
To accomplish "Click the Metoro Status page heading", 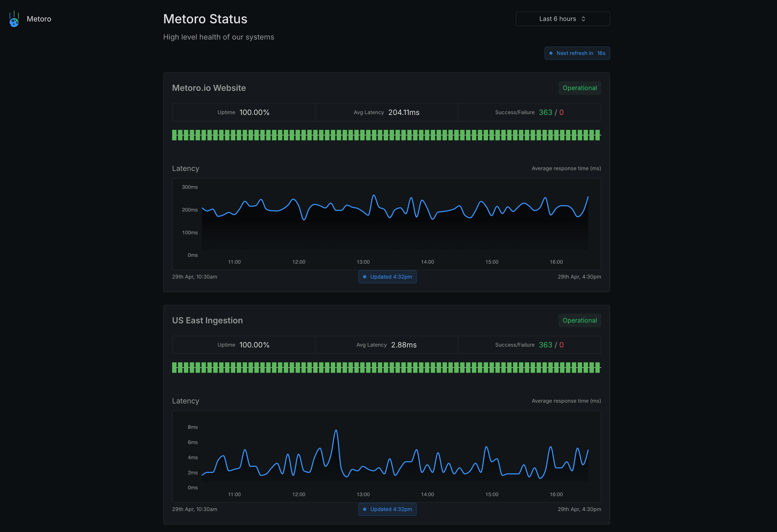I will 205,19.
